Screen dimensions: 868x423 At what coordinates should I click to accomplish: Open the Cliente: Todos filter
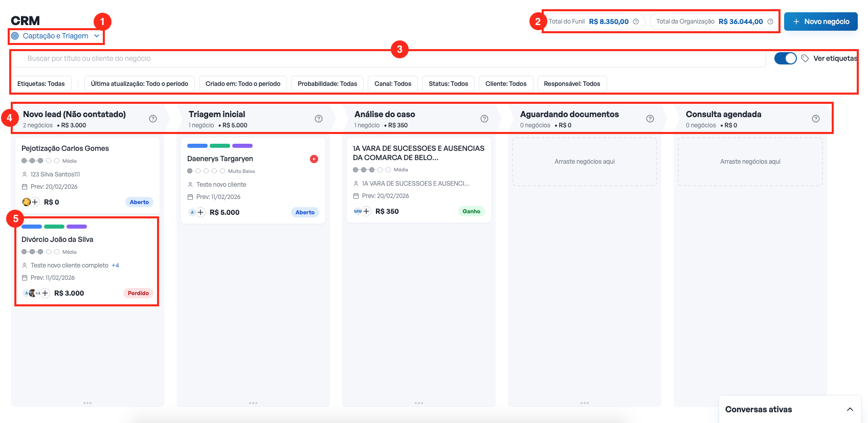pos(506,84)
